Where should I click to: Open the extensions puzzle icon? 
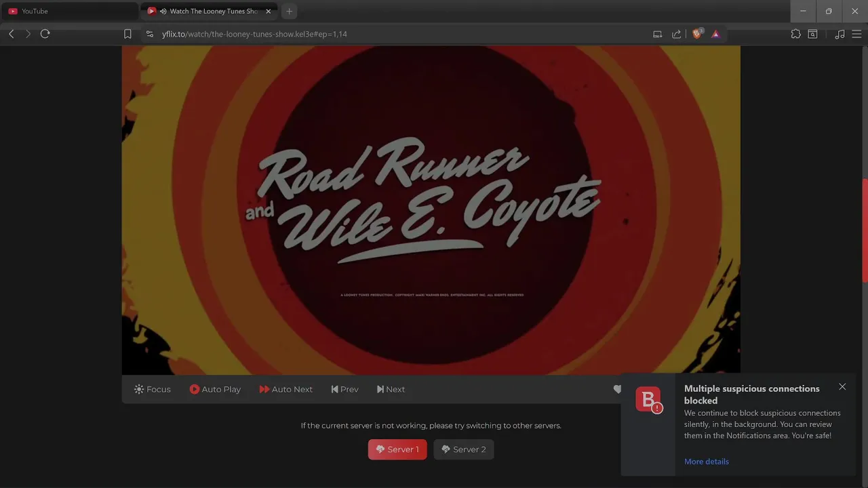[795, 34]
